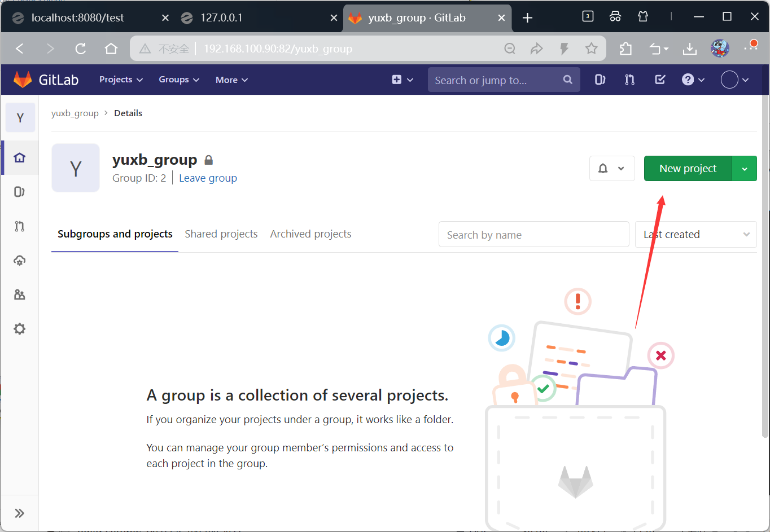Bookmark page with the star icon
The image size is (770, 532).
(591, 49)
